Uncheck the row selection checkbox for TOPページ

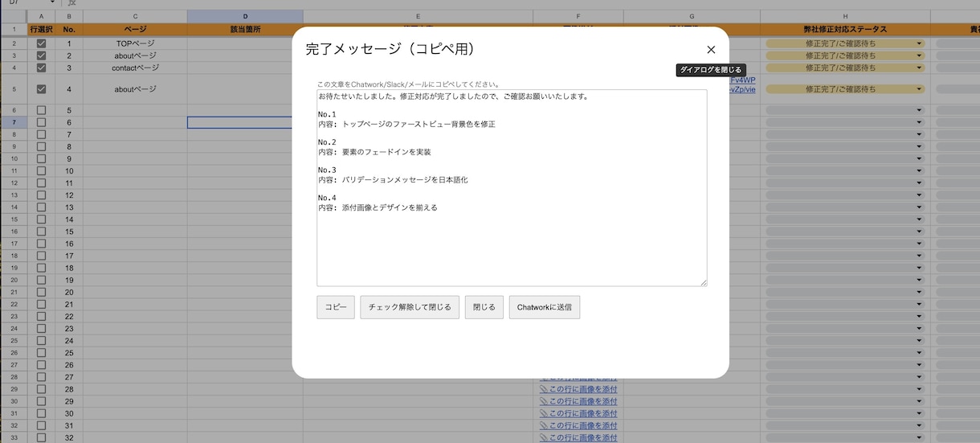click(41, 43)
